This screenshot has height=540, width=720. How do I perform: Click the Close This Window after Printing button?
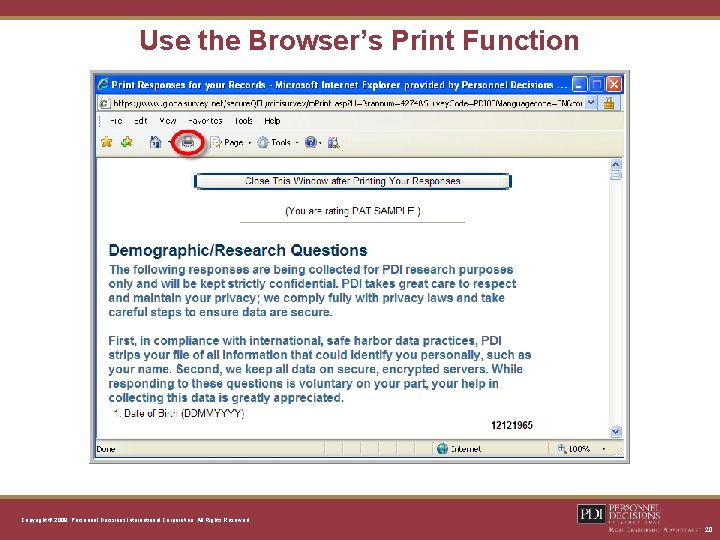point(352,181)
